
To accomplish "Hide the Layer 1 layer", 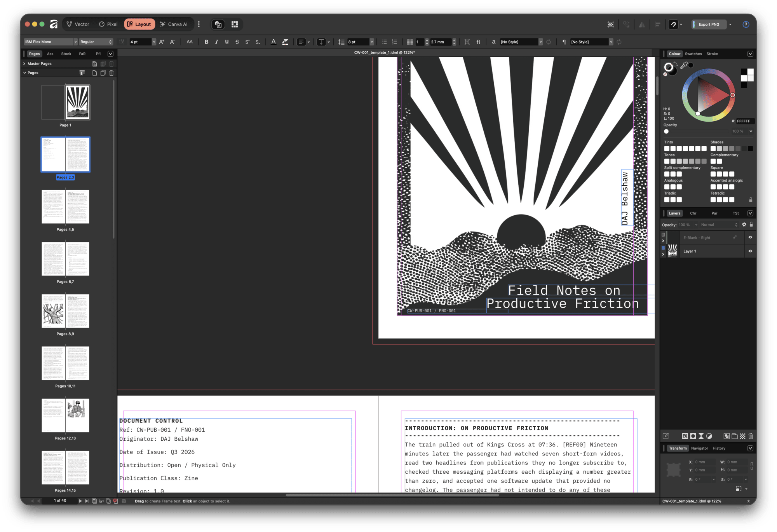I will pos(750,251).
